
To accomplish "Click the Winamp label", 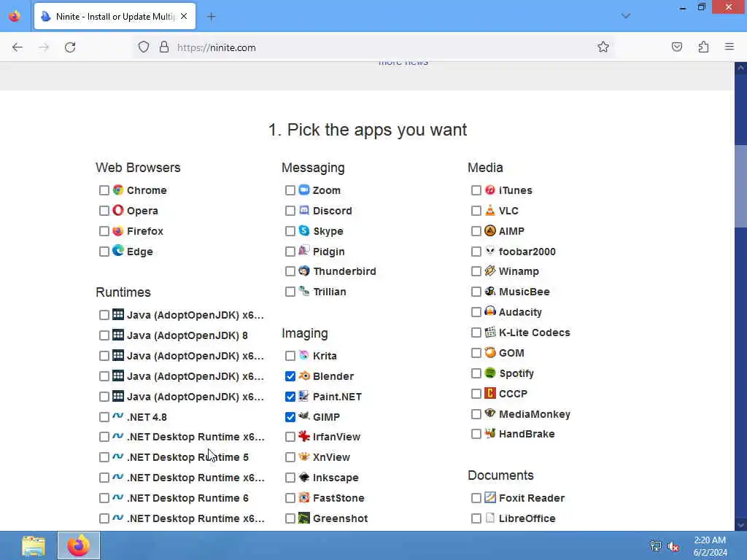I will (x=519, y=271).
